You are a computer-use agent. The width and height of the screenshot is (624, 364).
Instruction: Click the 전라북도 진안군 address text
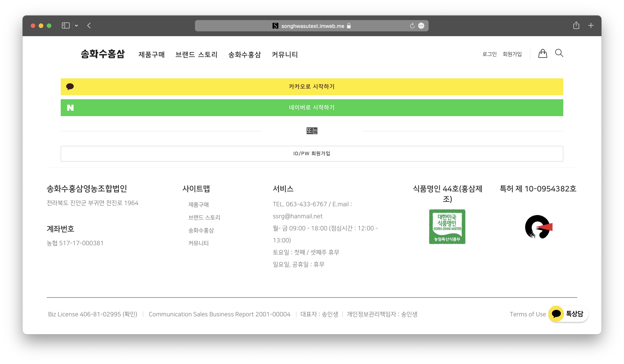tap(93, 203)
